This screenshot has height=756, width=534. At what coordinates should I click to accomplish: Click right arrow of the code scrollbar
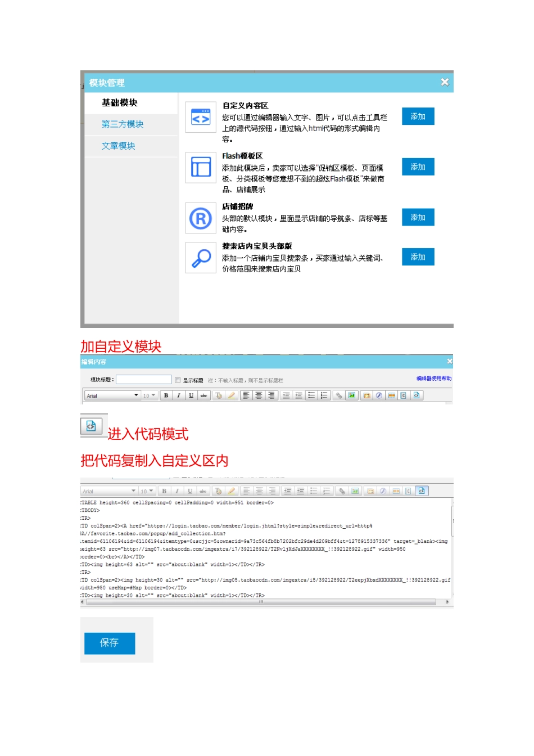[447, 602]
